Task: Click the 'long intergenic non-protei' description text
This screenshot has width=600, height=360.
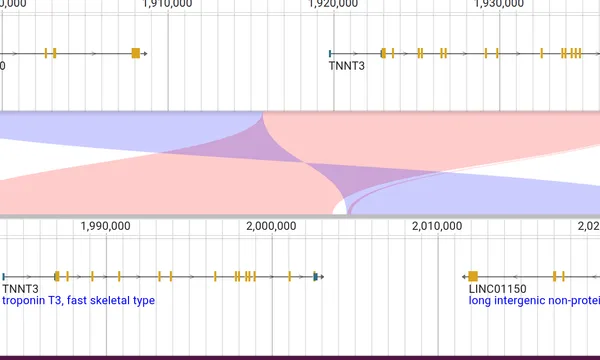Action: pos(534,300)
